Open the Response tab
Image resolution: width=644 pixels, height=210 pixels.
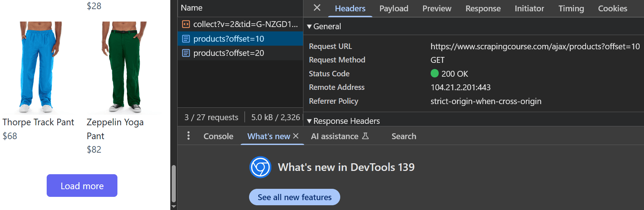(x=483, y=8)
